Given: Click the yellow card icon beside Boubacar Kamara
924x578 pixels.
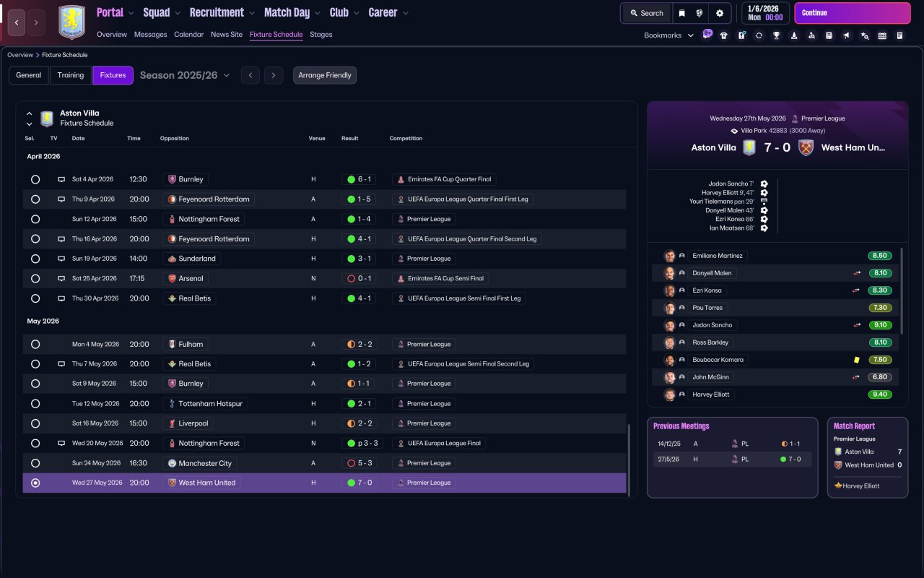Looking at the screenshot, I should point(856,360).
